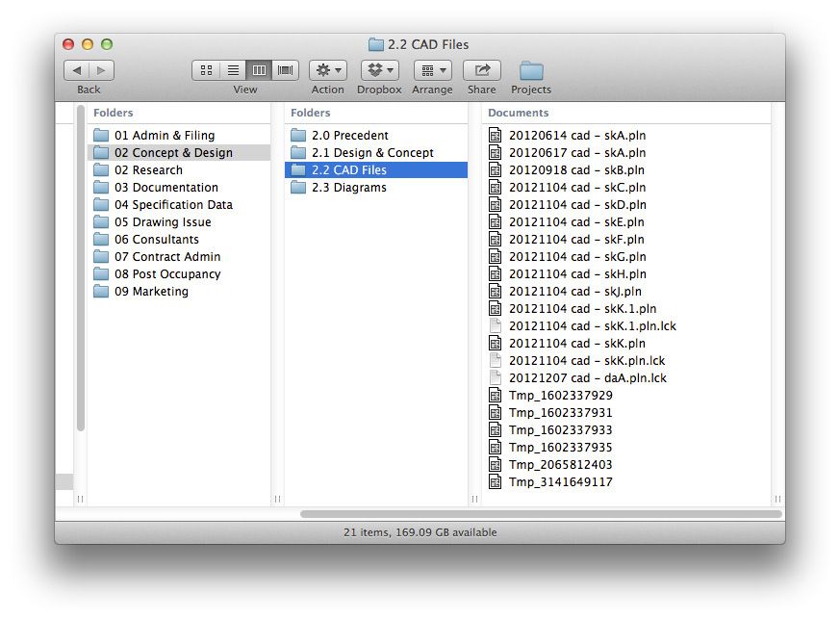The width and height of the screenshot is (840, 620).
Task: Click icon of 20120918 cad - skB.pln
Action: tap(496, 169)
